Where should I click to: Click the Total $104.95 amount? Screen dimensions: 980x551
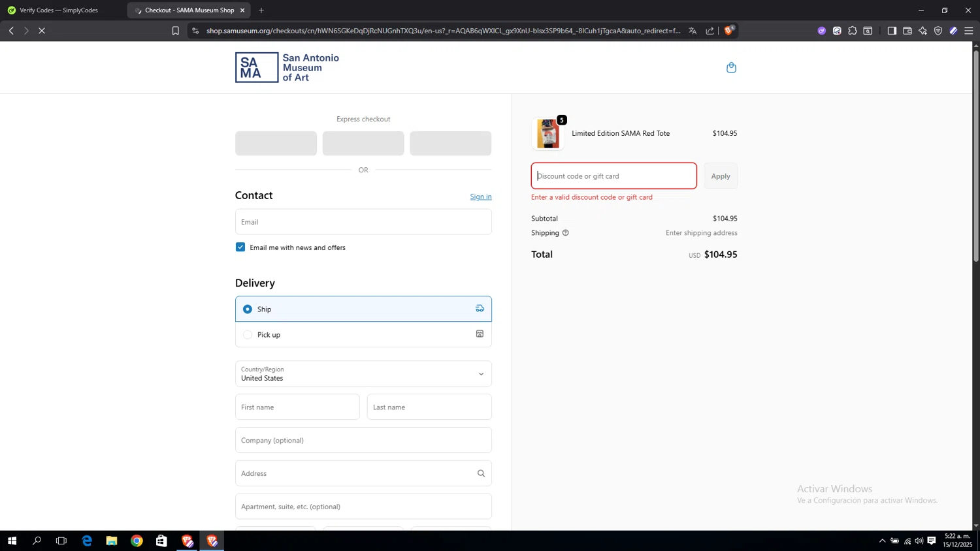721,255
